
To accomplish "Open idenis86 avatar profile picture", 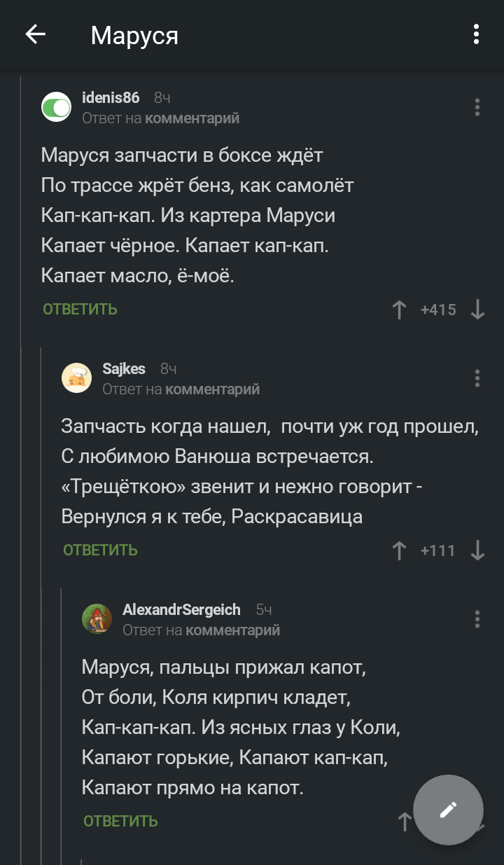I will point(57,107).
